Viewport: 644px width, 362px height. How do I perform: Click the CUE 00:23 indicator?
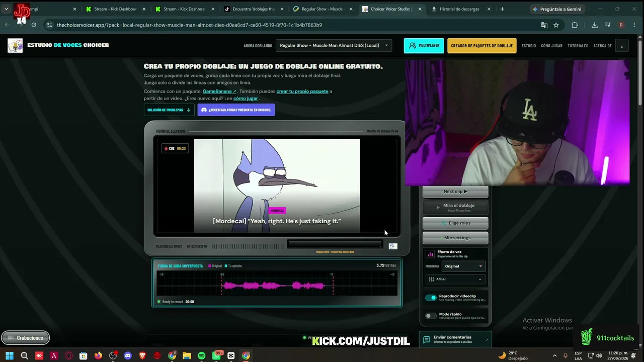pos(175,148)
